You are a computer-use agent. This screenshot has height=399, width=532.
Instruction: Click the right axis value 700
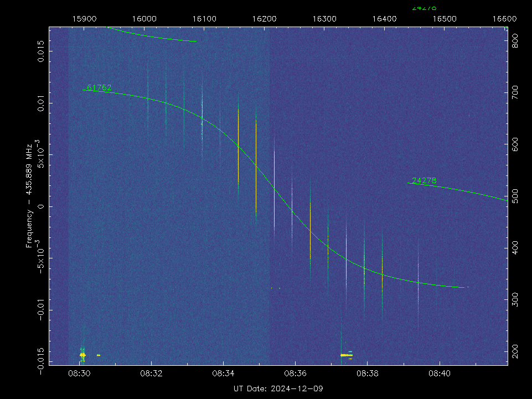[514, 92]
